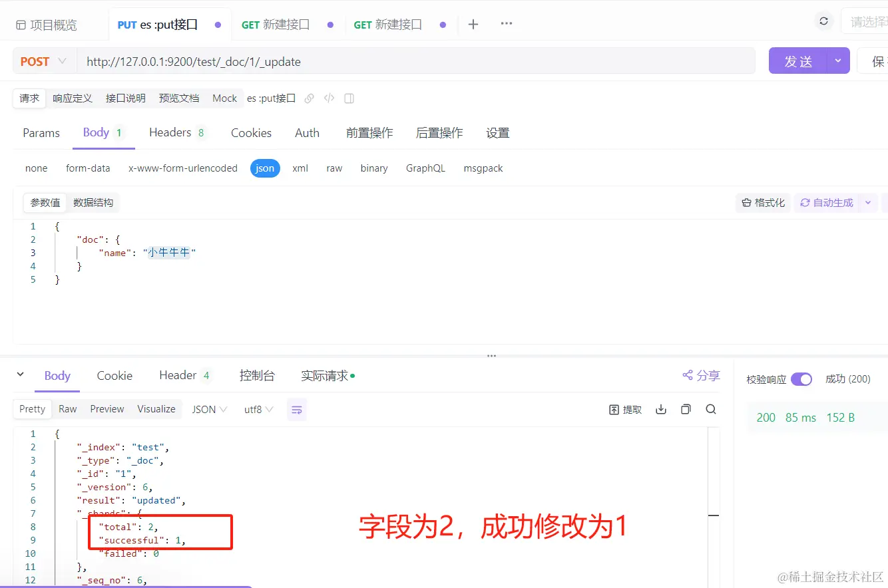This screenshot has width=888, height=588.
Task: Click the share icon next to 分享
Action: (x=688, y=376)
